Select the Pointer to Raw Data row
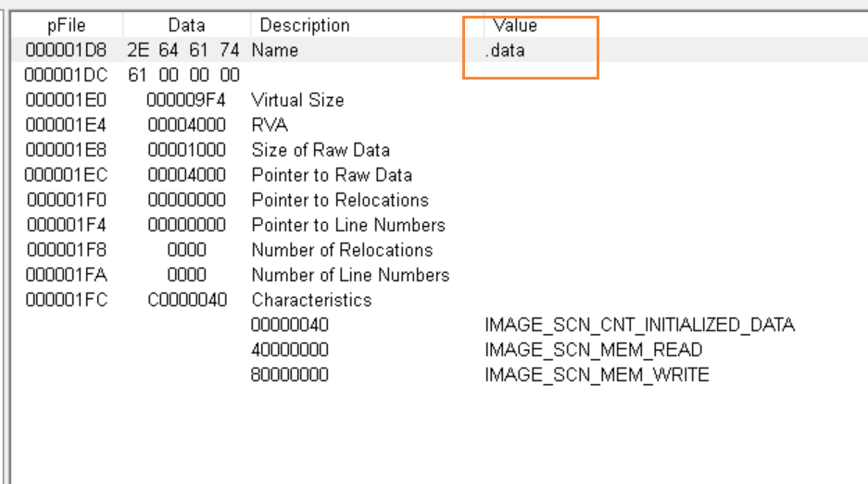 pos(439,175)
